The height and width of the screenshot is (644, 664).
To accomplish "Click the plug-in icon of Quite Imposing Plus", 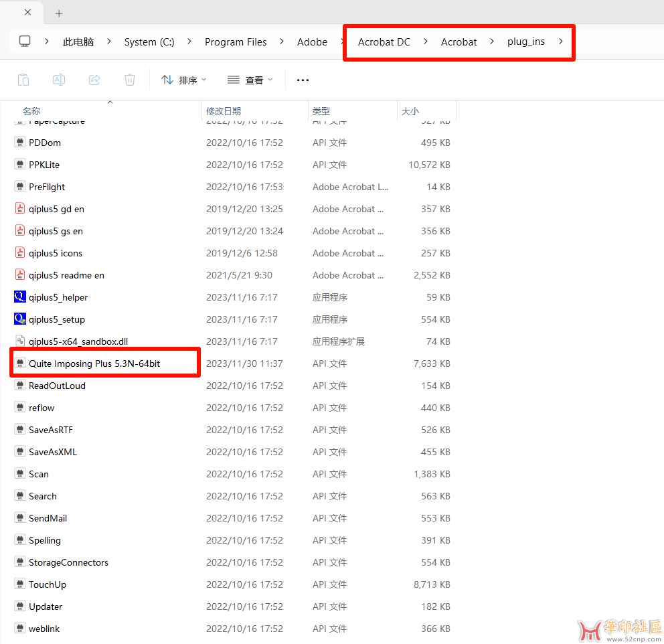I will tap(20, 363).
